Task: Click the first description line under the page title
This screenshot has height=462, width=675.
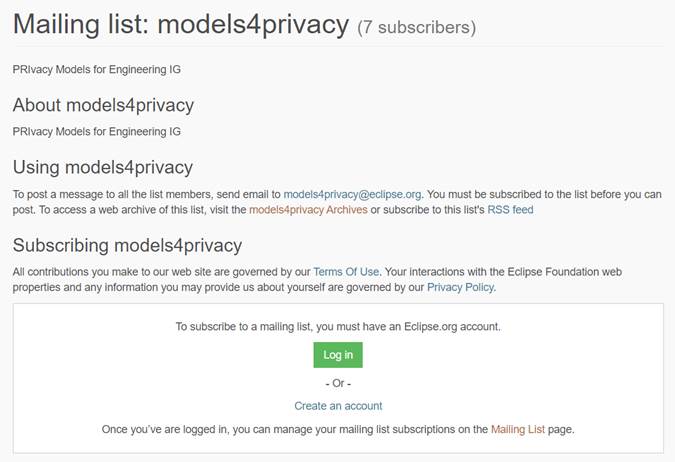Action: (x=96, y=69)
